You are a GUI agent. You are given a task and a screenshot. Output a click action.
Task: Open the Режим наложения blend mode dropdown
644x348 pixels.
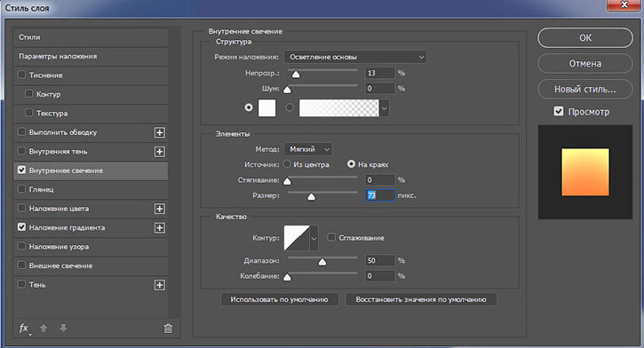click(x=355, y=57)
